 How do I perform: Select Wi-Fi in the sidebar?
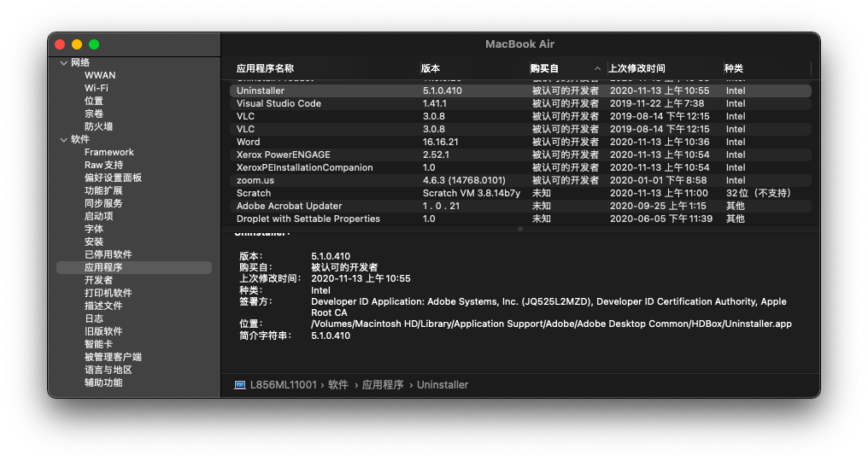(96, 88)
